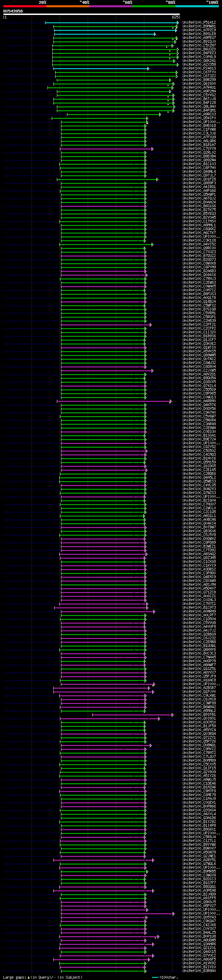The width and height of the screenshot is (222, 980).
Task: Click the UniRef100_Q05YA3 label
Action: point(199,918)
